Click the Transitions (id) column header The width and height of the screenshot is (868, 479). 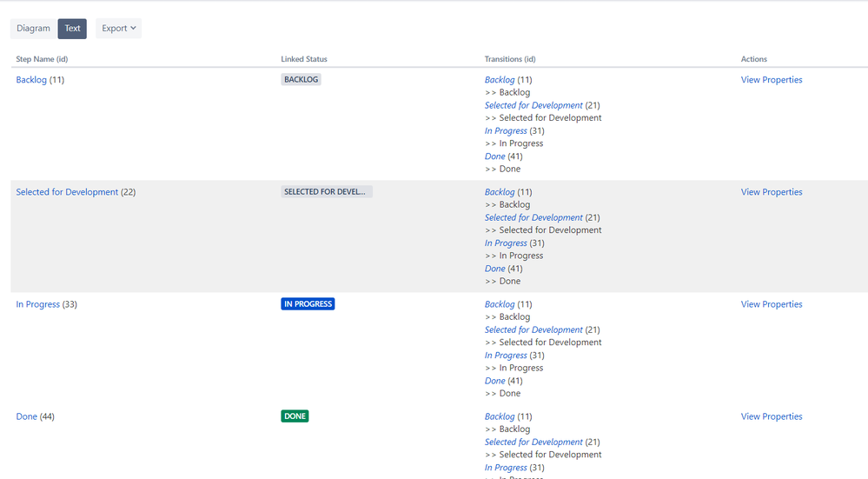(x=510, y=59)
